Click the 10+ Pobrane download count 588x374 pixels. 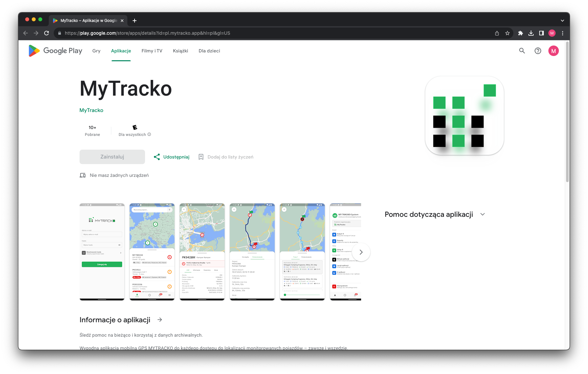[x=92, y=131]
